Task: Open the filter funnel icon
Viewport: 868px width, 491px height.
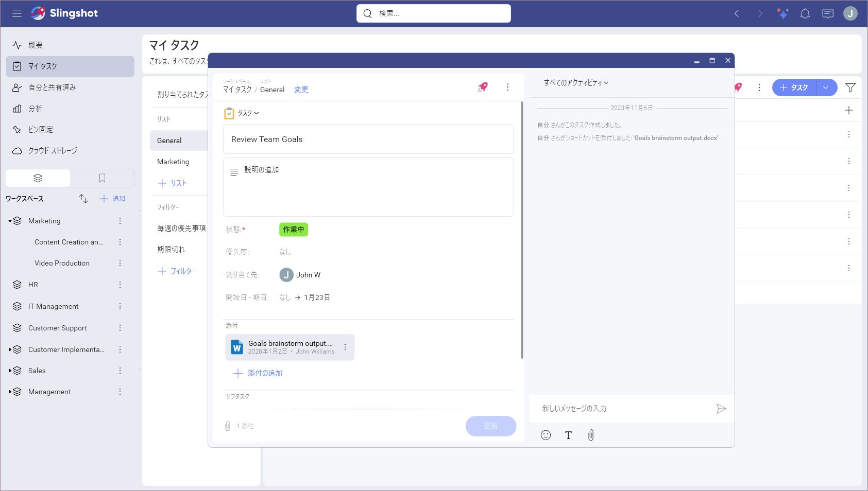Action: point(850,87)
